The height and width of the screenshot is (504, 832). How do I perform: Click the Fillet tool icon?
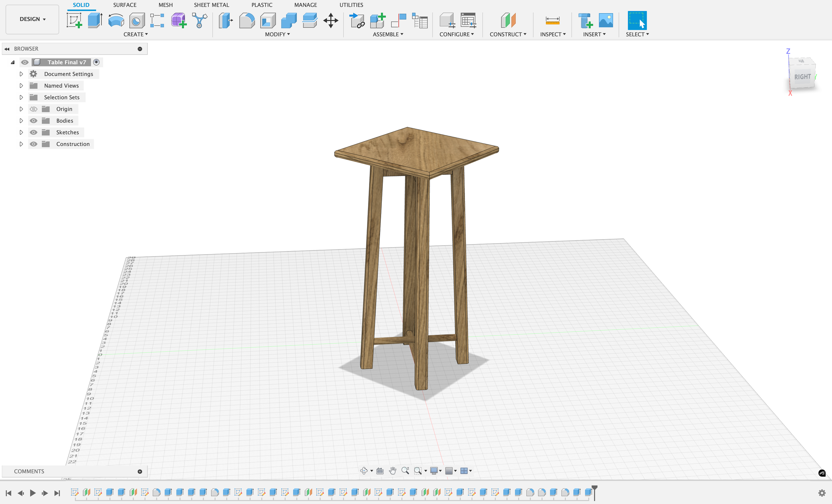click(x=247, y=20)
